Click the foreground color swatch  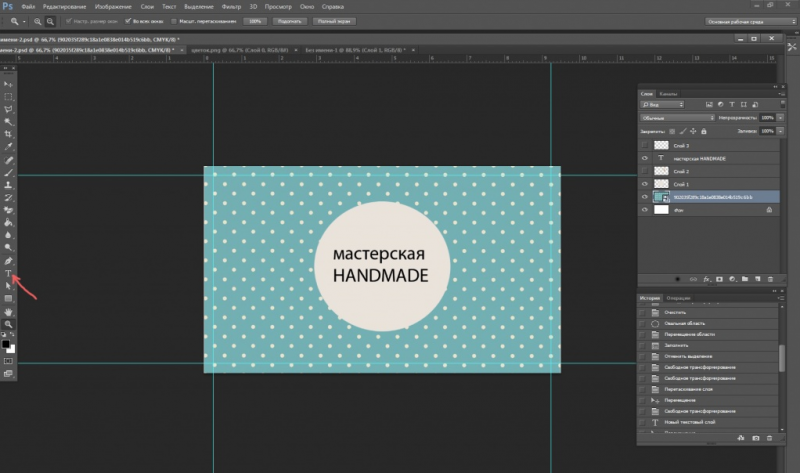[7, 345]
